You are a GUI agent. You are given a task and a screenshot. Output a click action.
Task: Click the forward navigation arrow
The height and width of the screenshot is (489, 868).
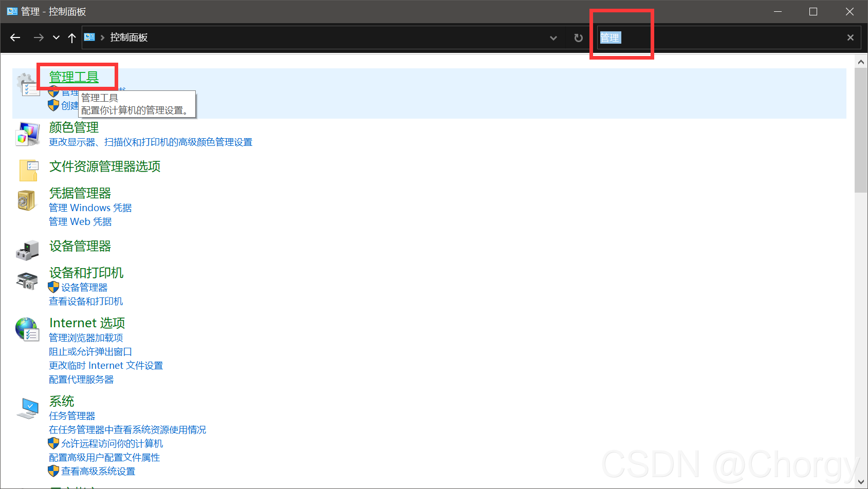[39, 37]
